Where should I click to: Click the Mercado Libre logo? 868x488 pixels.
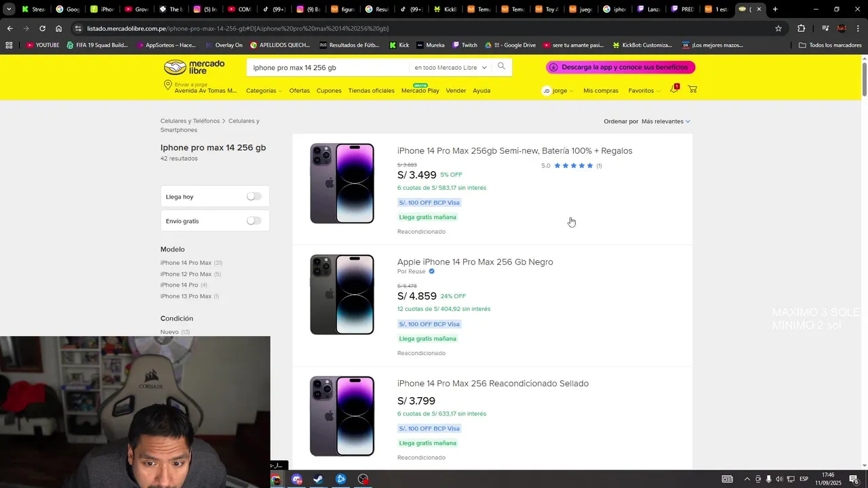(194, 67)
